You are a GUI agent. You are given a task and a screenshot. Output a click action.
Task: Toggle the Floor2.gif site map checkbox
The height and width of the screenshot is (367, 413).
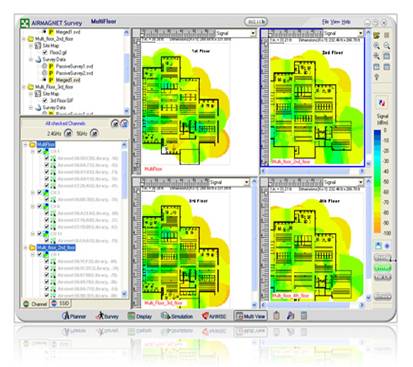45,52
